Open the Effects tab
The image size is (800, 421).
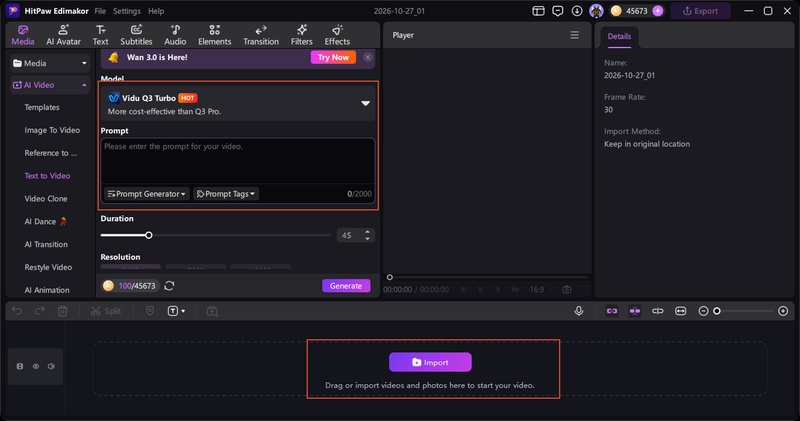pyautogui.click(x=337, y=35)
